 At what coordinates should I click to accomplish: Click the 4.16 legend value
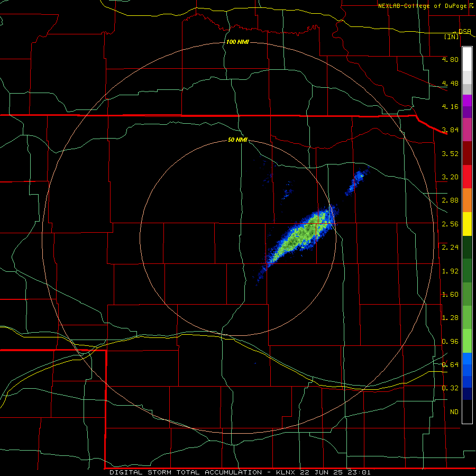tap(450, 106)
